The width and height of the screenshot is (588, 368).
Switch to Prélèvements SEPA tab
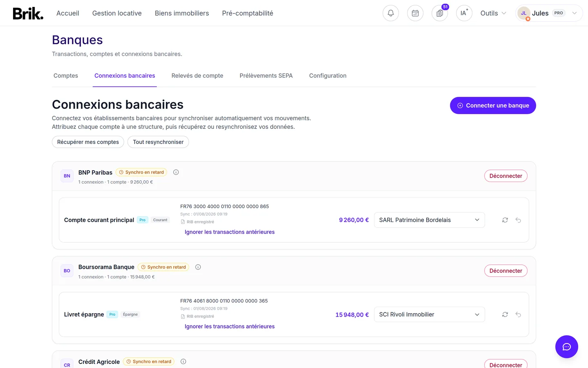(266, 76)
